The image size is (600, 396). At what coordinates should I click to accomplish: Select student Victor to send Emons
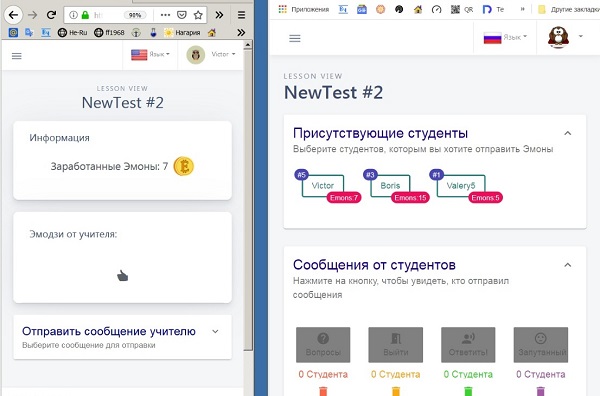point(323,186)
